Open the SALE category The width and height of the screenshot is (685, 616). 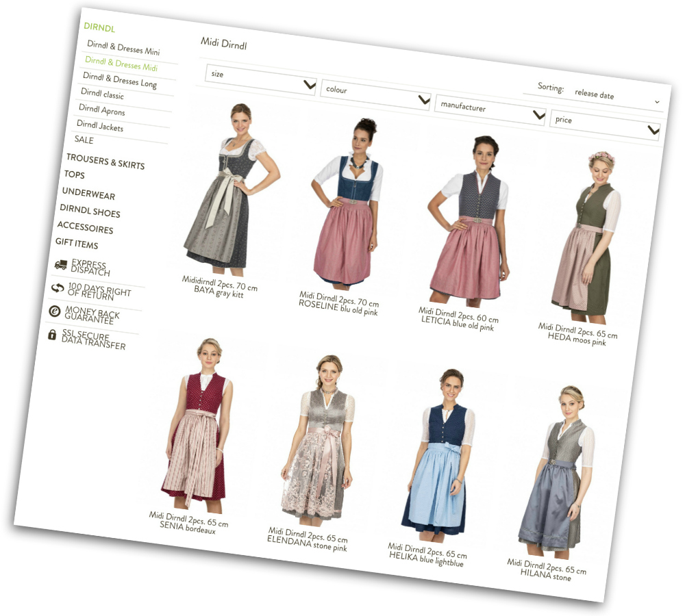pyautogui.click(x=84, y=140)
